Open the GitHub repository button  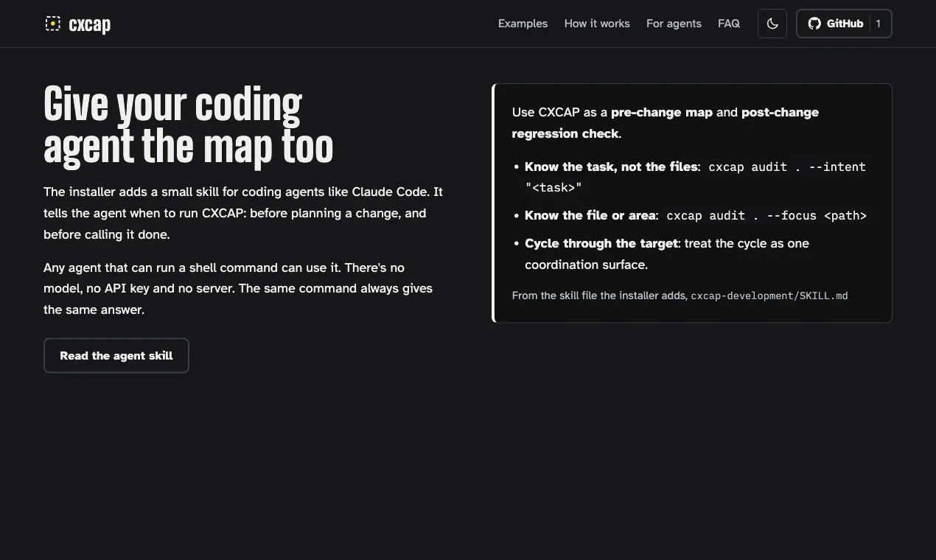[x=844, y=24]
